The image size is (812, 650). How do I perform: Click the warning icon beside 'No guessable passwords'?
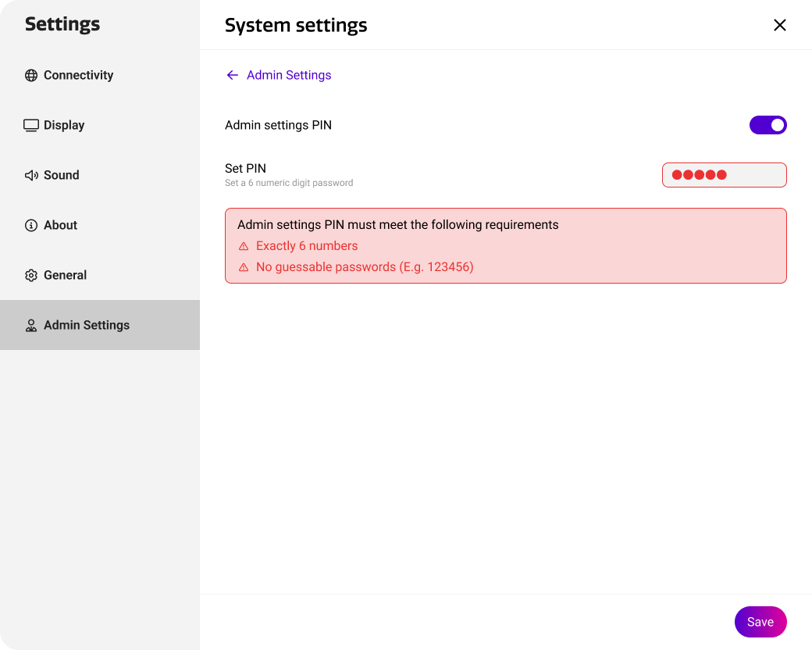pyautogui.click(x=242, y=266)
